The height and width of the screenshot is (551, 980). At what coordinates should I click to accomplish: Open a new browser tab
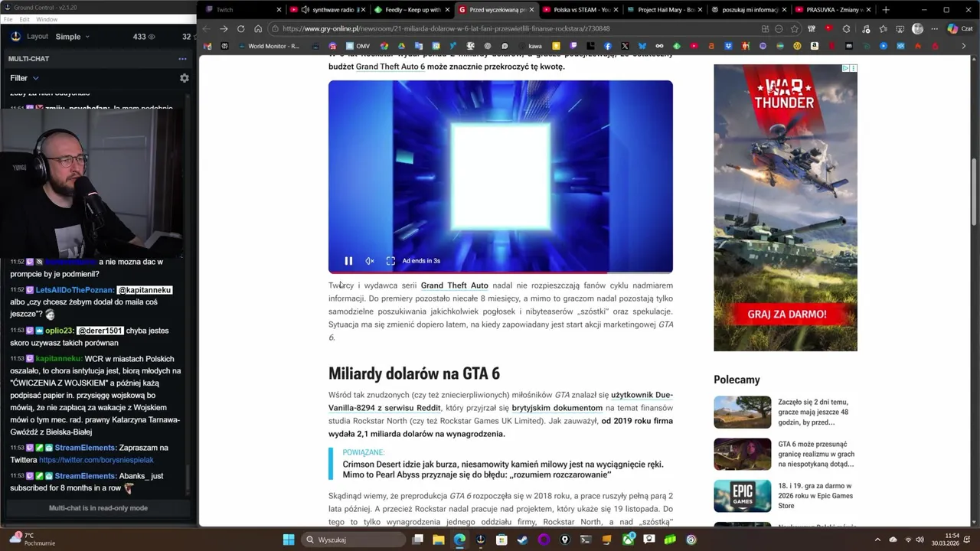tap(886, 10)
